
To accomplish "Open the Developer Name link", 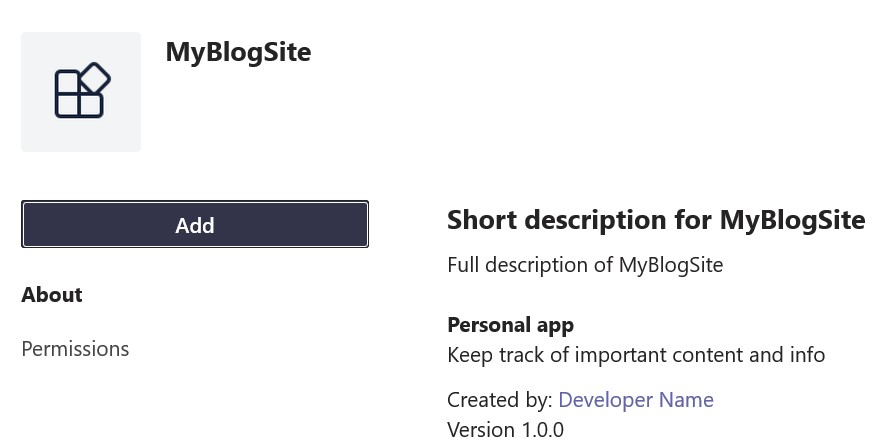I will (635, 400).
